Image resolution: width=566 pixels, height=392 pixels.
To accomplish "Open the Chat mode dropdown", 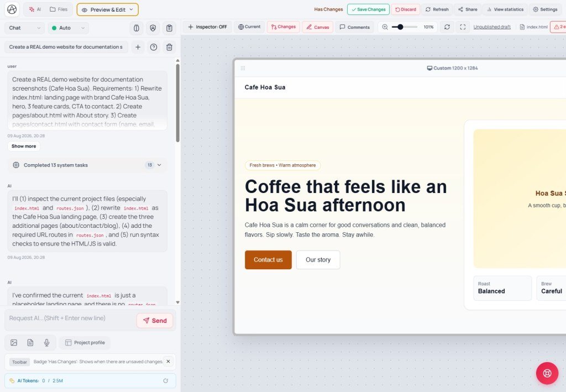I will click(24, 28).
